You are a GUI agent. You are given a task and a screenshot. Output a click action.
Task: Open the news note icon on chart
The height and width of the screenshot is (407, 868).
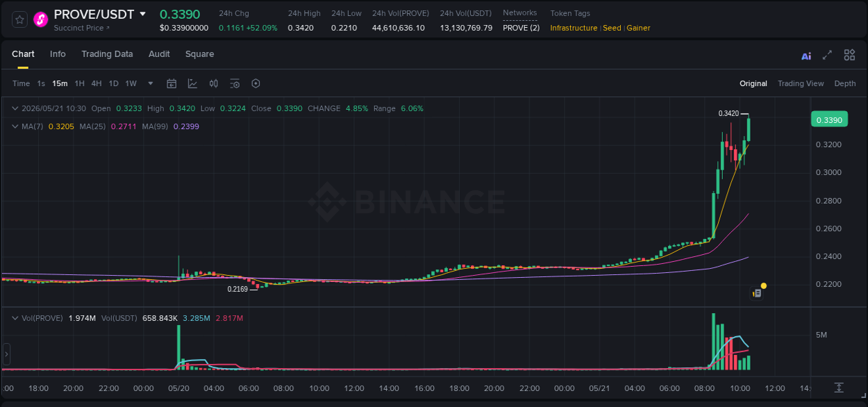758,293
